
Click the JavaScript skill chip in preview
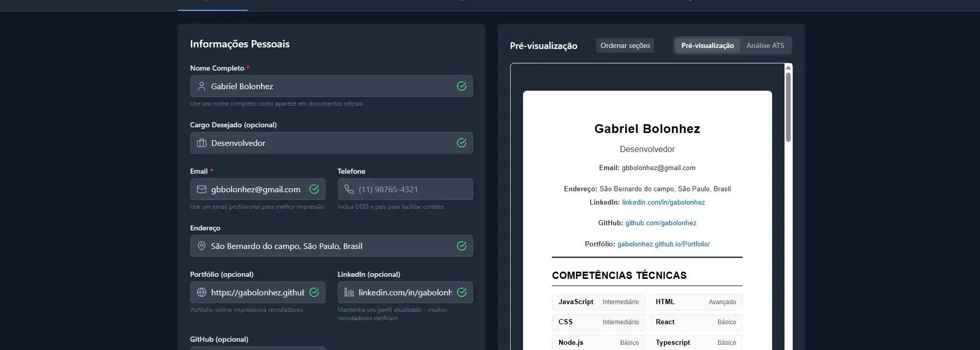(598, 302)
